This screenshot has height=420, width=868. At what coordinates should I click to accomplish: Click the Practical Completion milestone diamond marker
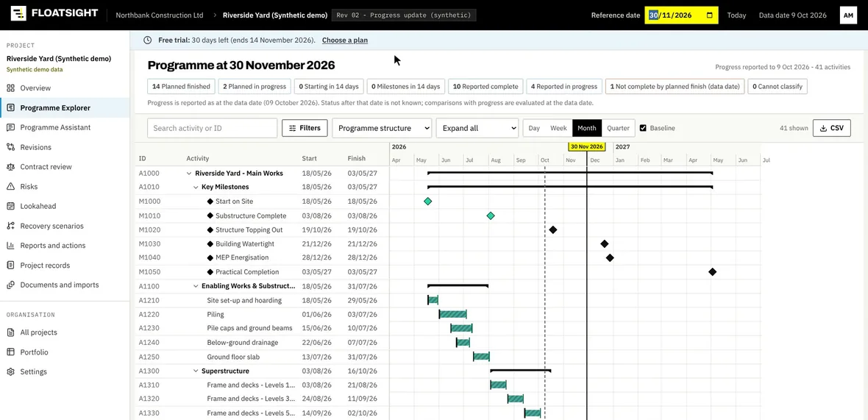[x=713, y=271]
